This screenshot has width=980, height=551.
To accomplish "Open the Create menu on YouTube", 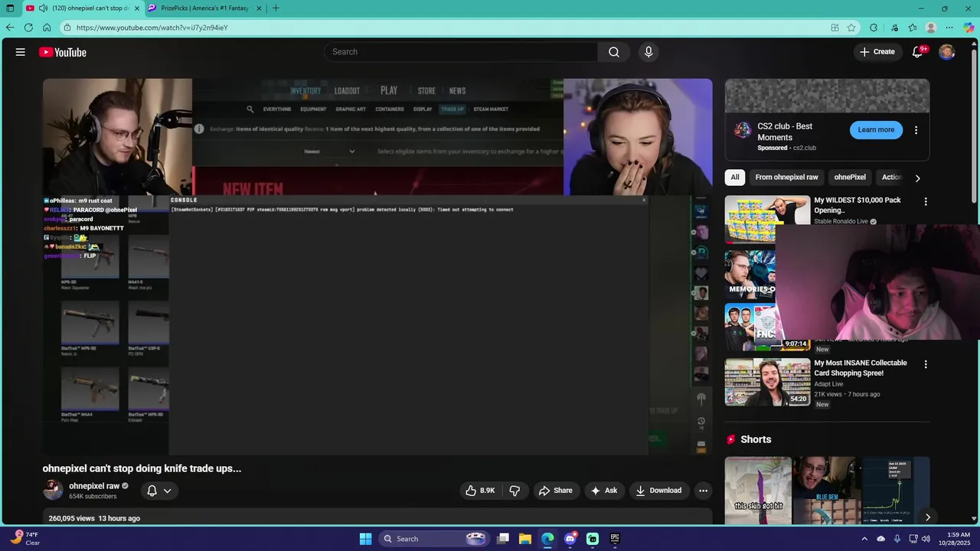I will click(877, 52).
